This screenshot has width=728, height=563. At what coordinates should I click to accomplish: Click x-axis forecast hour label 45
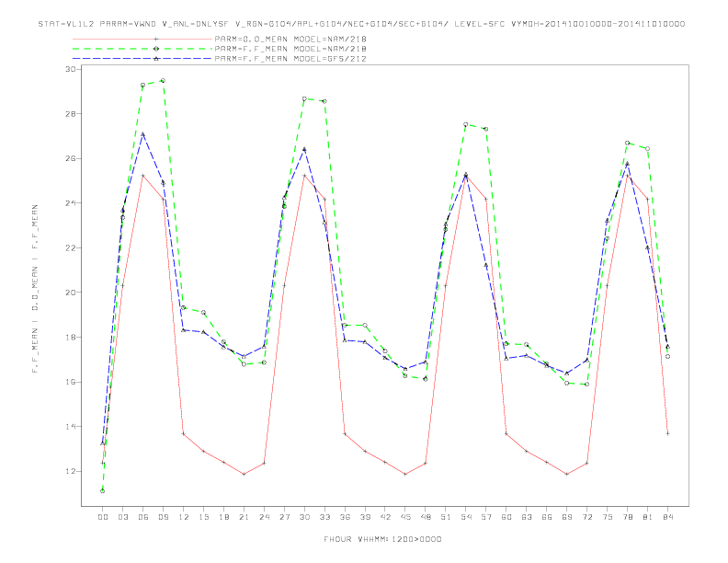[x=405, y=517]
